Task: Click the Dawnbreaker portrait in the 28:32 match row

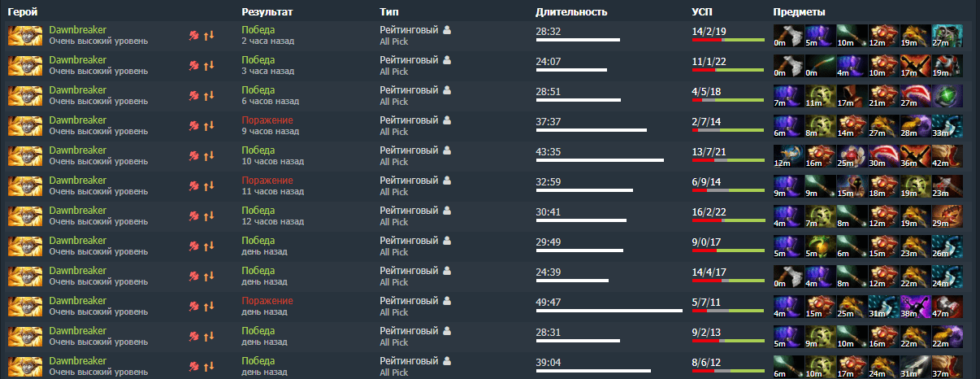Action: point(24,36)
